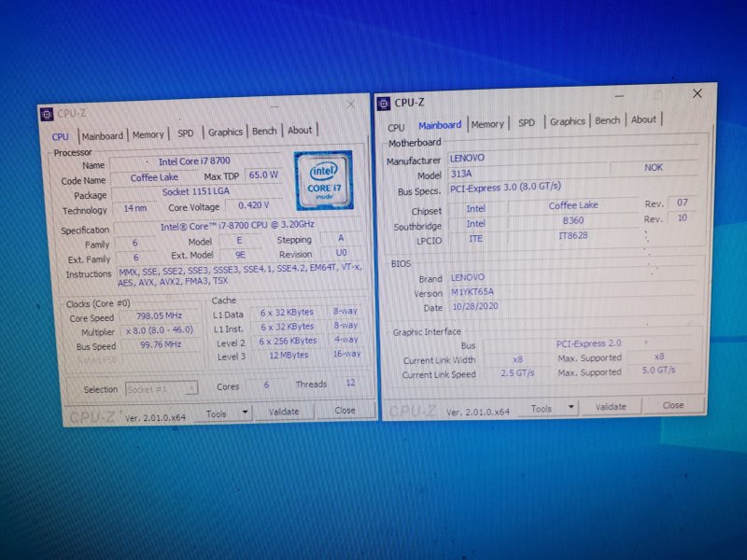Click the 99.76 MHz bus speed value
Screen dimensions: 747x560
pos(161,344)
